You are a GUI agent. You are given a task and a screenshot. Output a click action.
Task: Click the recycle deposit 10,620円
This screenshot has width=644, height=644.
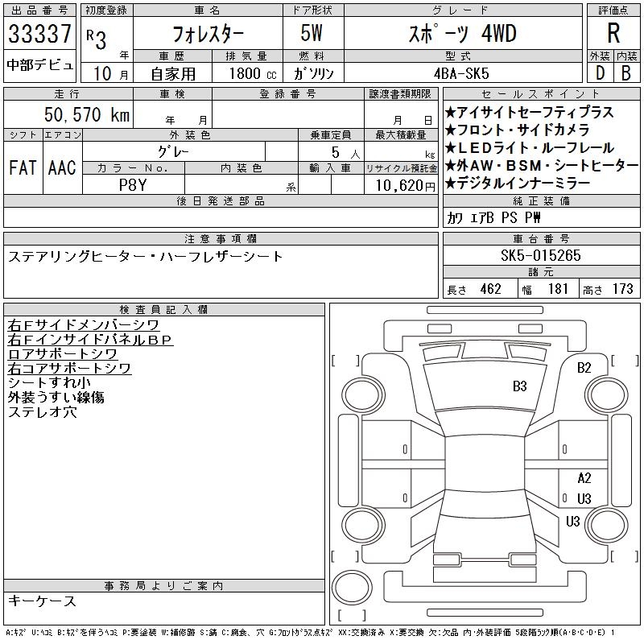point(406,186)
